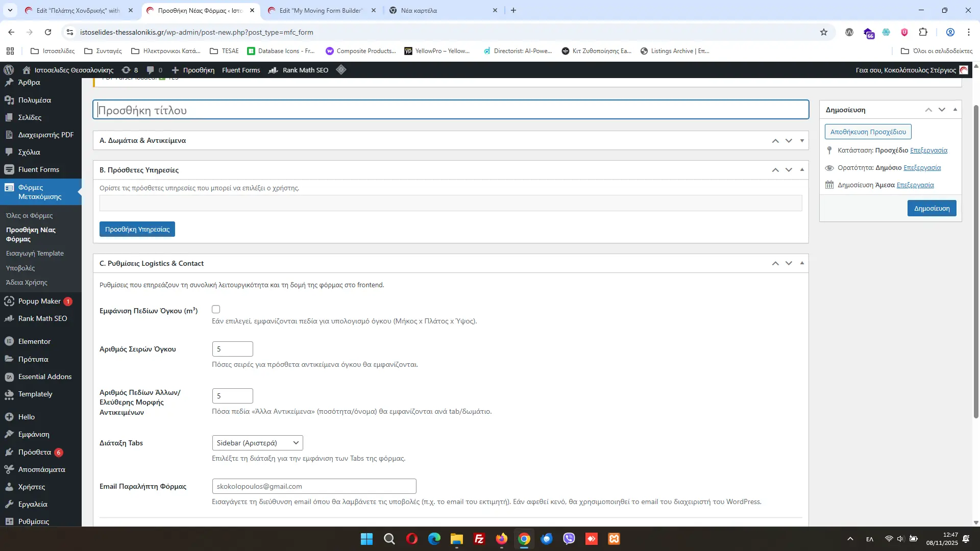Click the Προσθήκη Υπηρεσίας button
980x551 pixels.
click(137, 229)
